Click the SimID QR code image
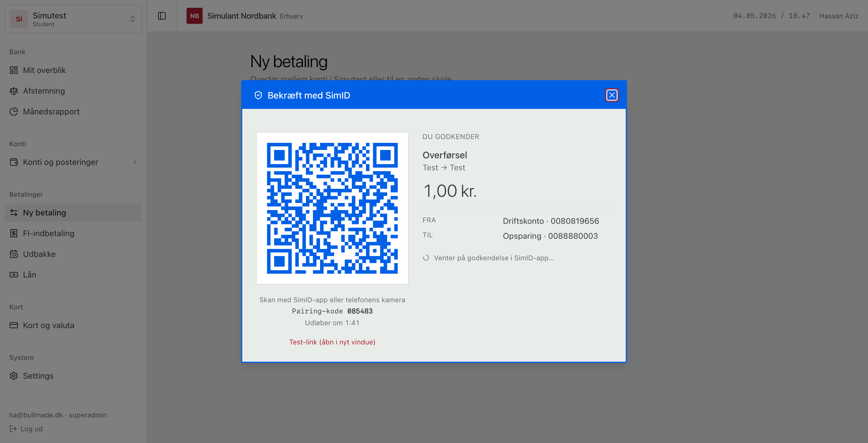This screenshot has height=443, width=868. [x=332, y=208]
